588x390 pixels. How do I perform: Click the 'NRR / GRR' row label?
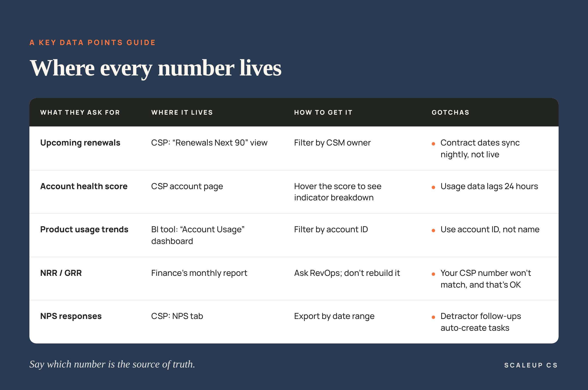point(61,273)
